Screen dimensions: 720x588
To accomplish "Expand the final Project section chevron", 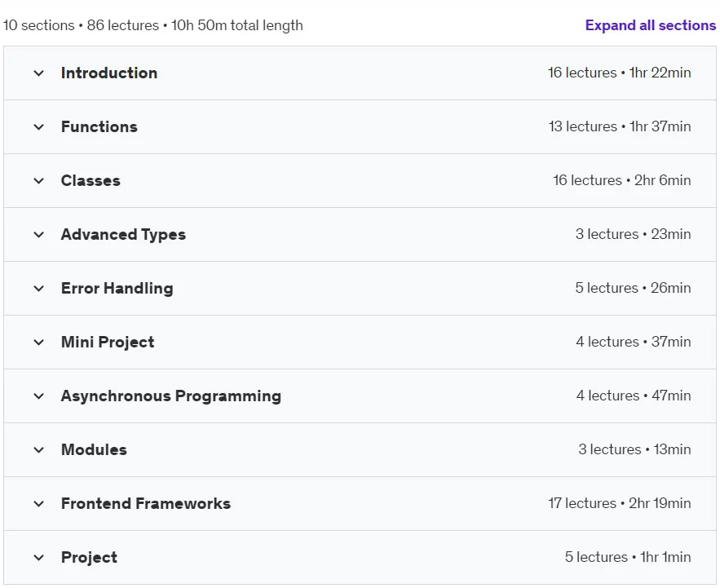I will tap(39, 558).
